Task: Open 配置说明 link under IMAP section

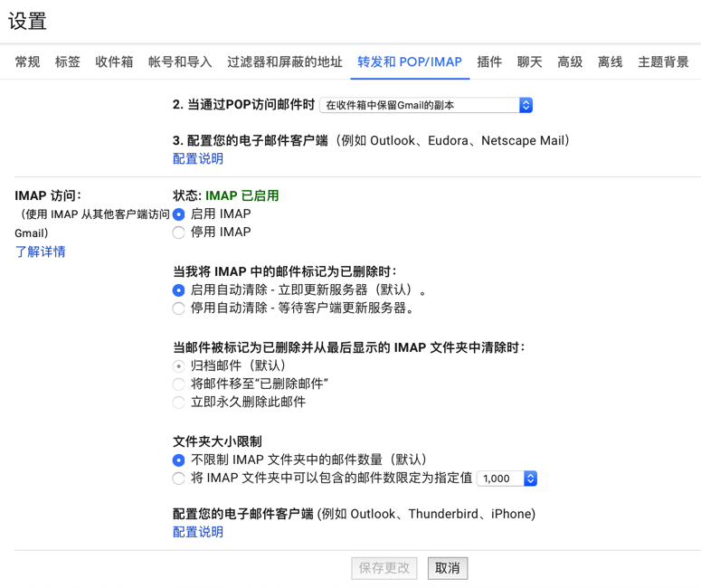Action: click(x=198, y=532)
